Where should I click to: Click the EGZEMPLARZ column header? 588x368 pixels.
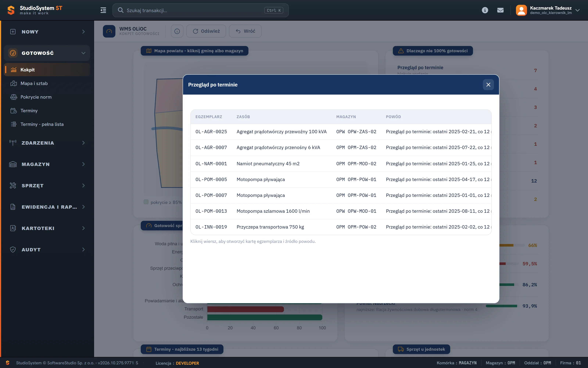point(209,117)
